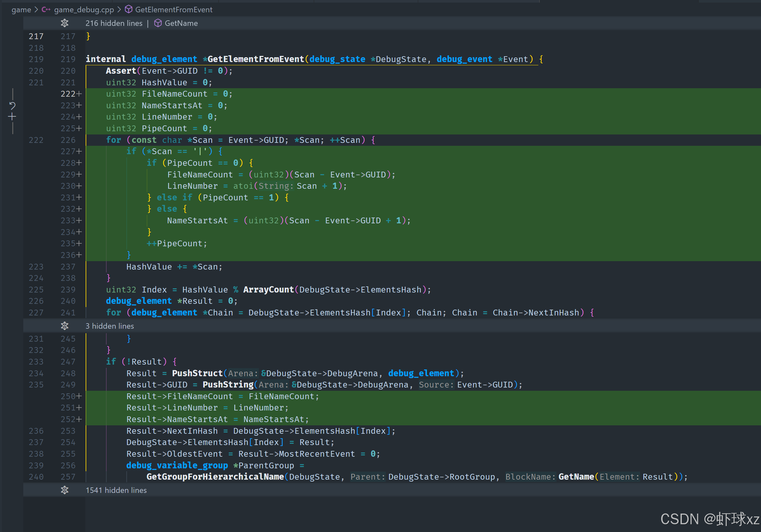This screenshot has width=761, height=532.
Task: Click added line number 222 in gutter
Action: [68, 94]
